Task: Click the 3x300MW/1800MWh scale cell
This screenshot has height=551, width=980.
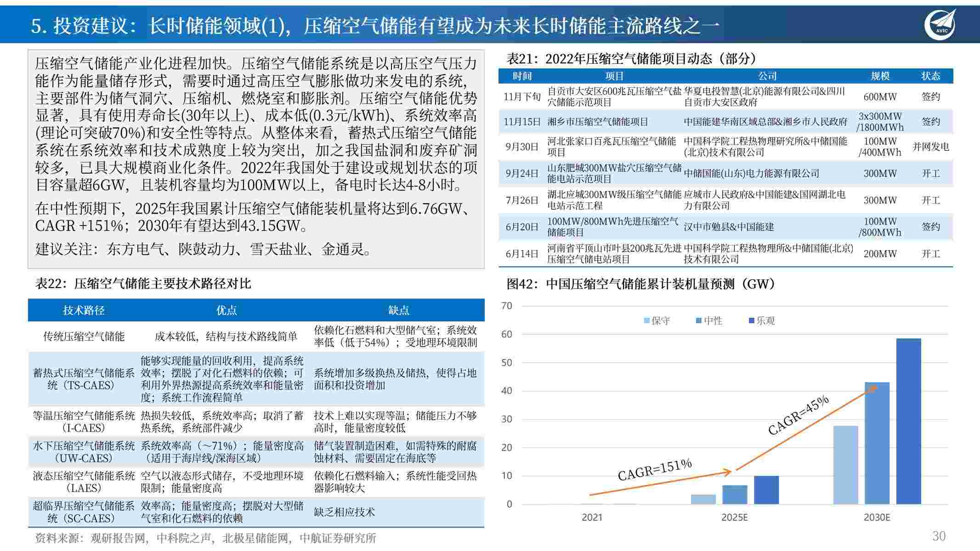Action: pos(880,122)
